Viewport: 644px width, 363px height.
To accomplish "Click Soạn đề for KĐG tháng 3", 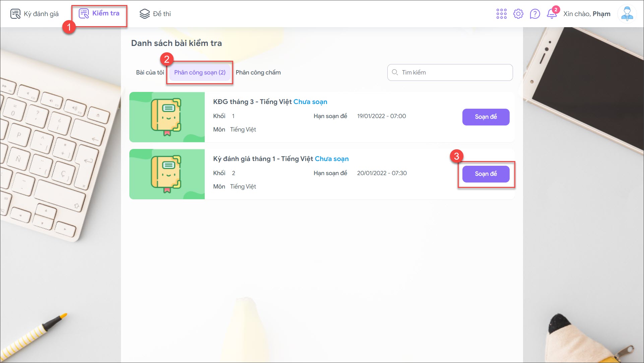I will tap(486, 117).
